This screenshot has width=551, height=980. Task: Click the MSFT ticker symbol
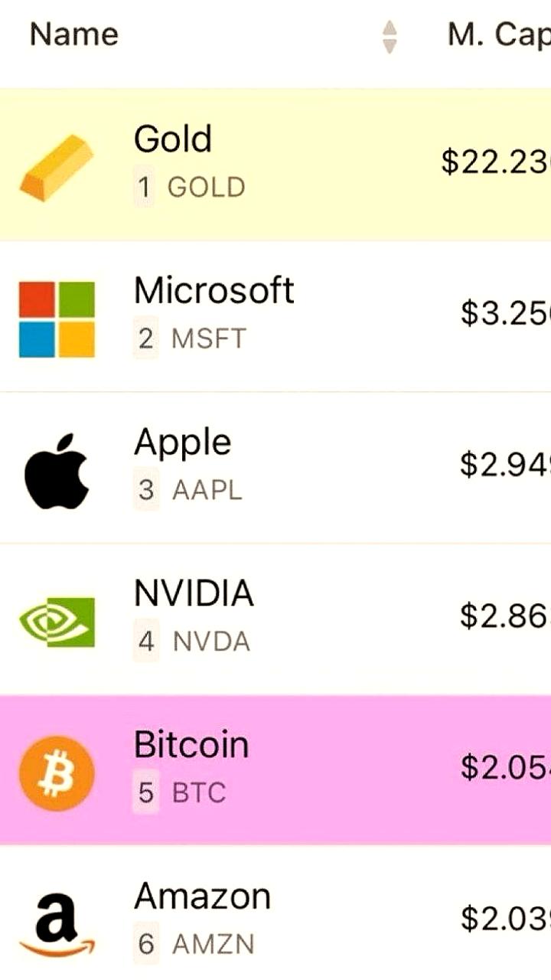209,338
